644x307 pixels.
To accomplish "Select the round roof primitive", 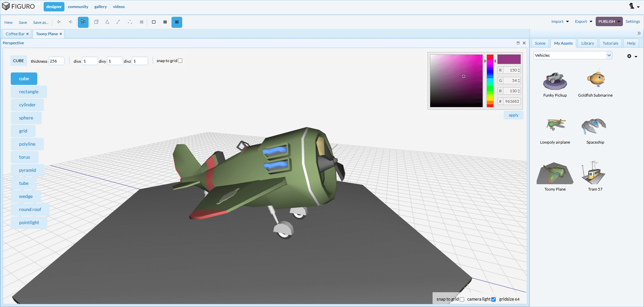I will [x=30, y=209].
